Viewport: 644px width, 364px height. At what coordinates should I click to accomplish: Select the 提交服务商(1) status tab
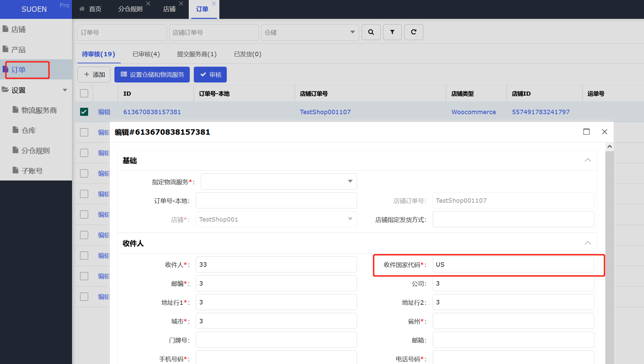pos(197,54)
